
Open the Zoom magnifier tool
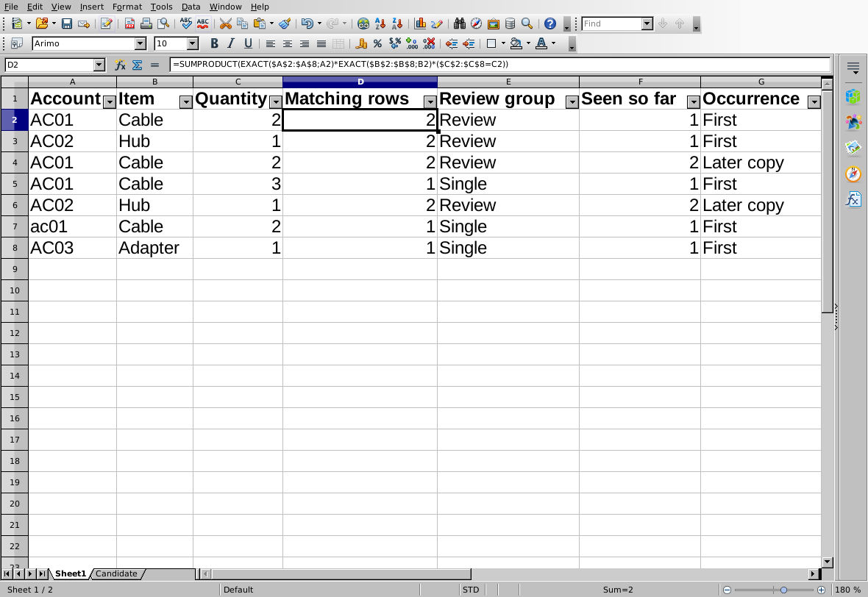tap(527, 24)
